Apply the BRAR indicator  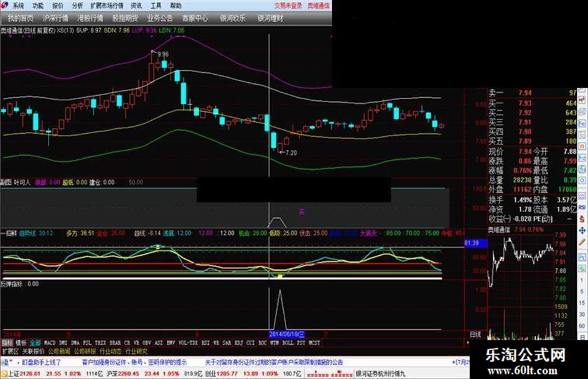115,343
